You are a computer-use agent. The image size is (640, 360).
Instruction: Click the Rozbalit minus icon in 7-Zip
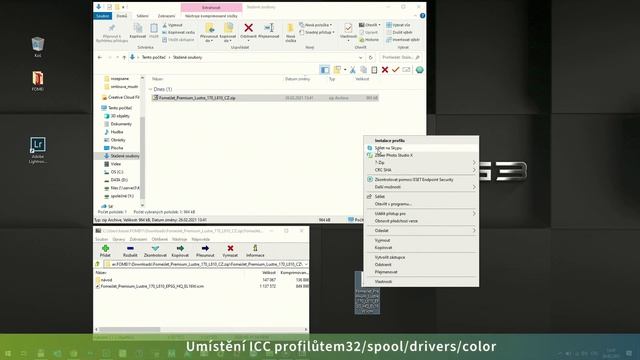pos(130,248)
